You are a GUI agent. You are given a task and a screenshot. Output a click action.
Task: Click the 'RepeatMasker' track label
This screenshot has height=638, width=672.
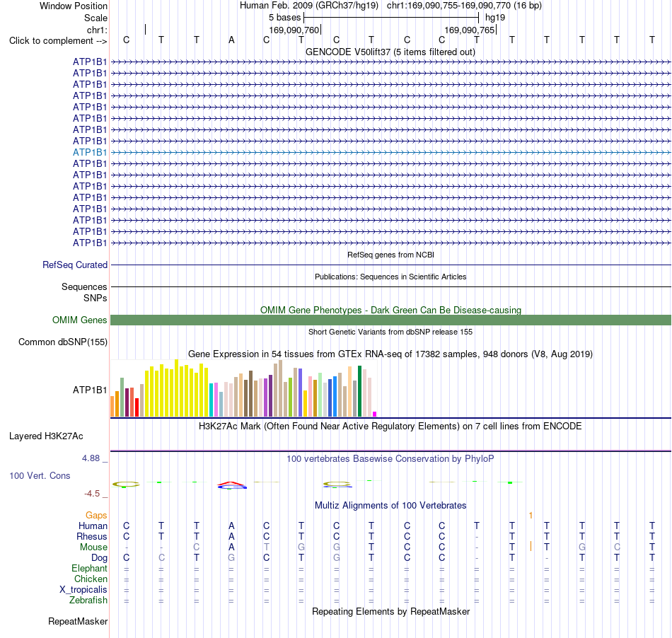[x=78, y=622]
